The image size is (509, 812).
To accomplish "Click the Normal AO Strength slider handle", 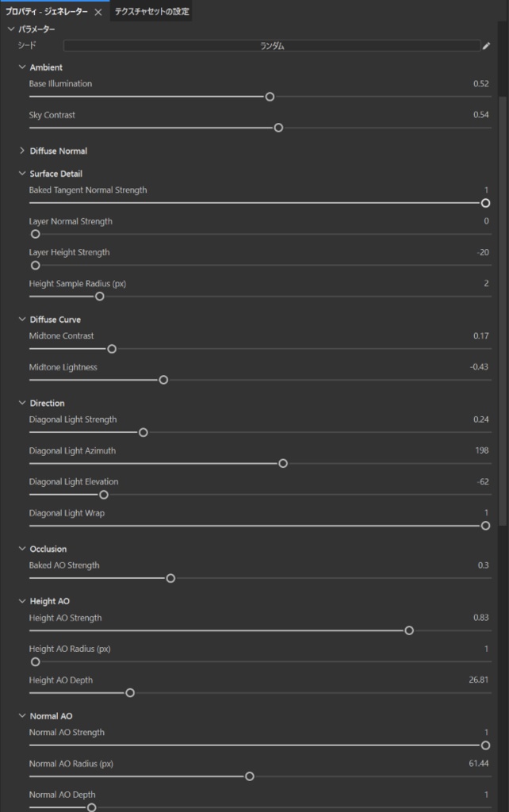I will (486, 745).
